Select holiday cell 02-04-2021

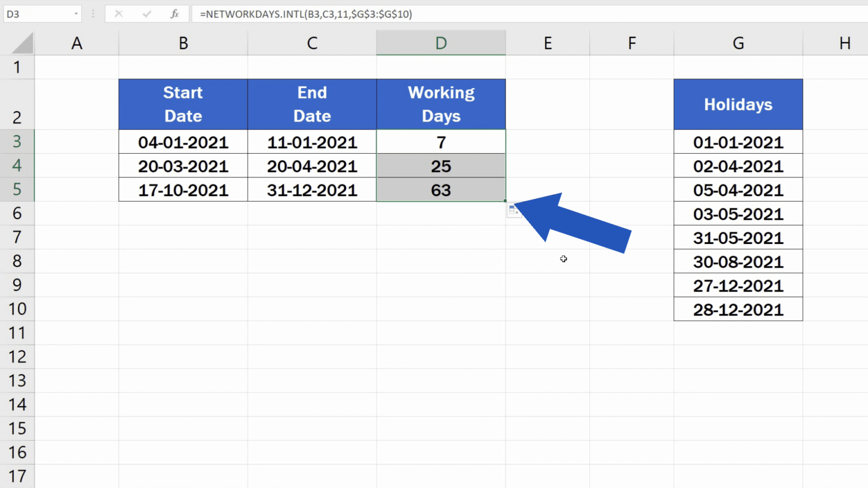738,166
